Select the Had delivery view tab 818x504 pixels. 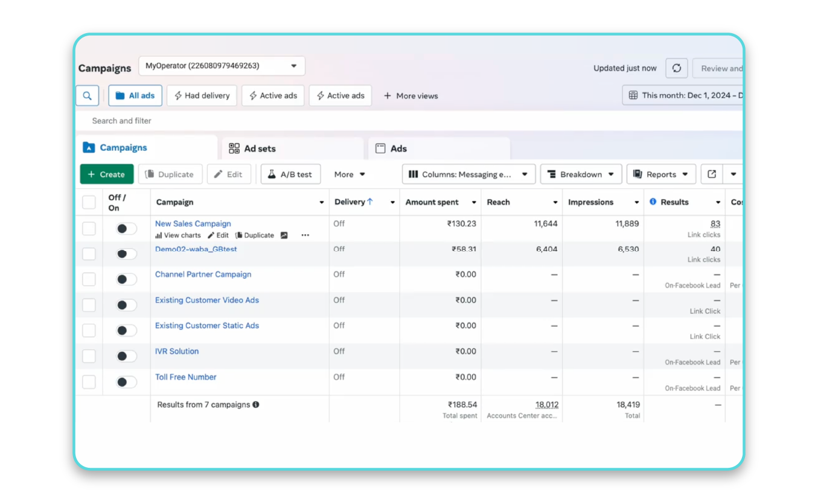pyautogui.click(x=201, y=95)
